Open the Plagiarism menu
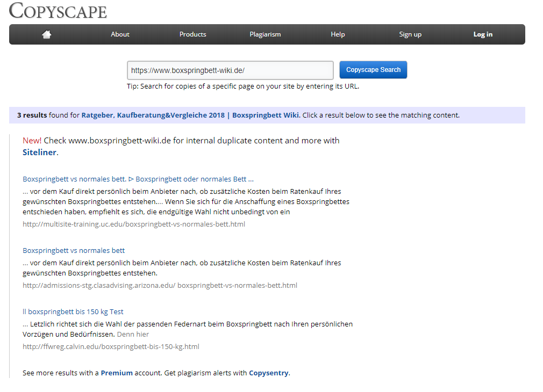The width and height of the screenshot is (543, 392). tap(265, 34)
